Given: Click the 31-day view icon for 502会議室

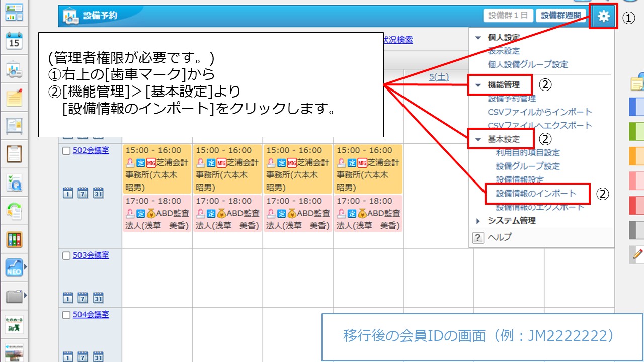Looking at the screenshot, I should [98, 193].
